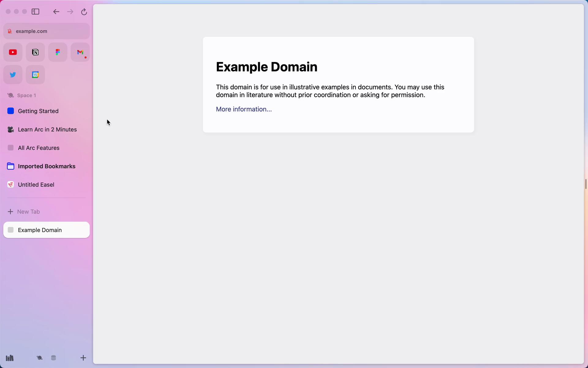
Task: Toggle the All Arc Features item
Action: click(38, 148)
